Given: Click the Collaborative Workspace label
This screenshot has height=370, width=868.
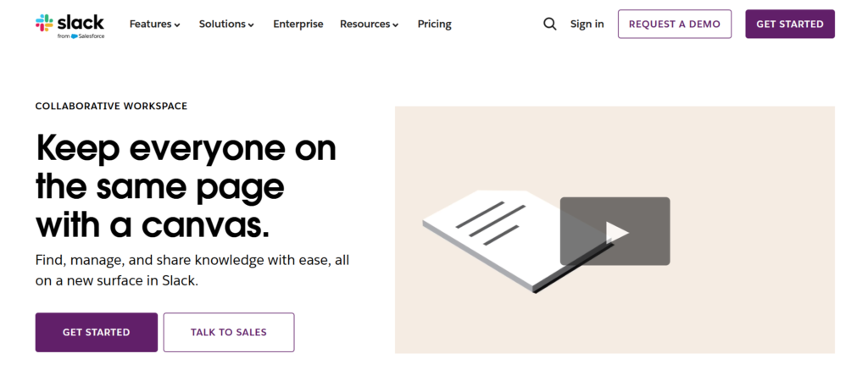Looking at the screenshot, I should [x=111, y=106].
